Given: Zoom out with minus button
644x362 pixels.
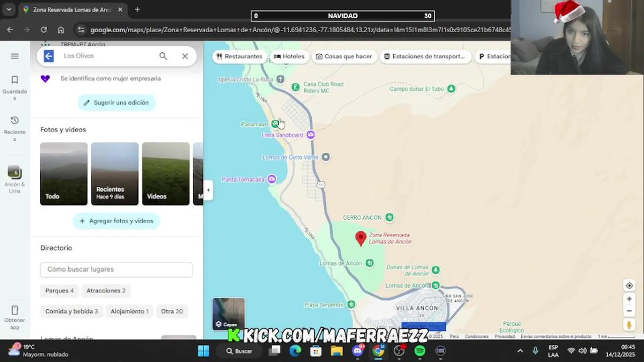Looking at the screenshot, I should pyautogui.click(x=629, y=311).
